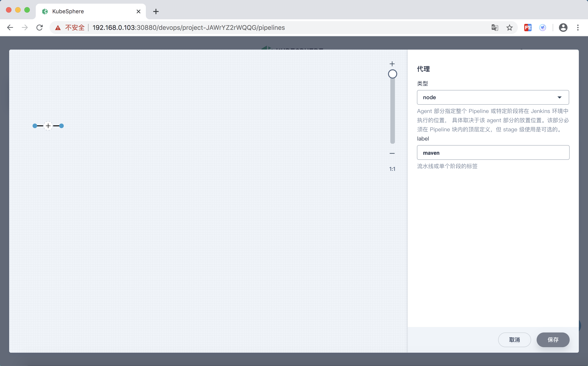This screenshot has width=588, height=366.
Task: Click the zoom in plus icon
Action: pos(392,64)
